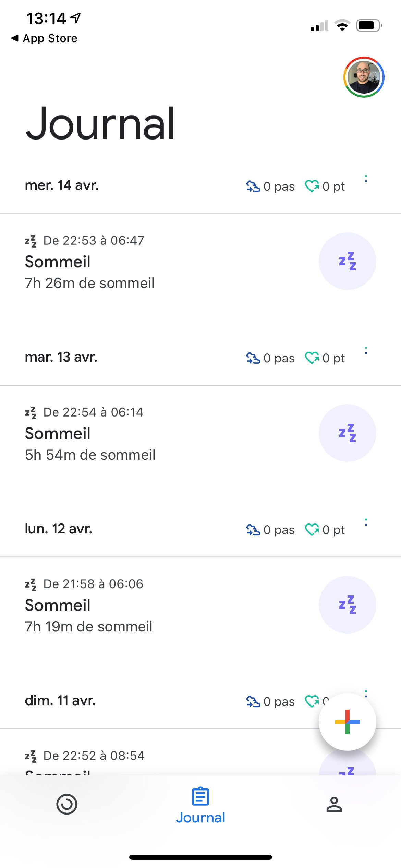Tap steps icon on mer. 14 avr. row
Viewport: 401px width, 868px height.
[x=253, y=186]
